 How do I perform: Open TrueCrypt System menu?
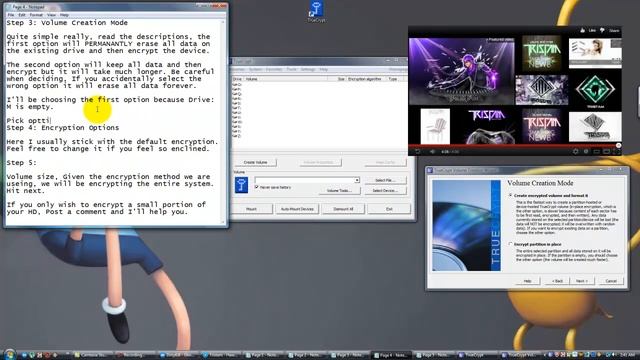[x=256, y=69]
